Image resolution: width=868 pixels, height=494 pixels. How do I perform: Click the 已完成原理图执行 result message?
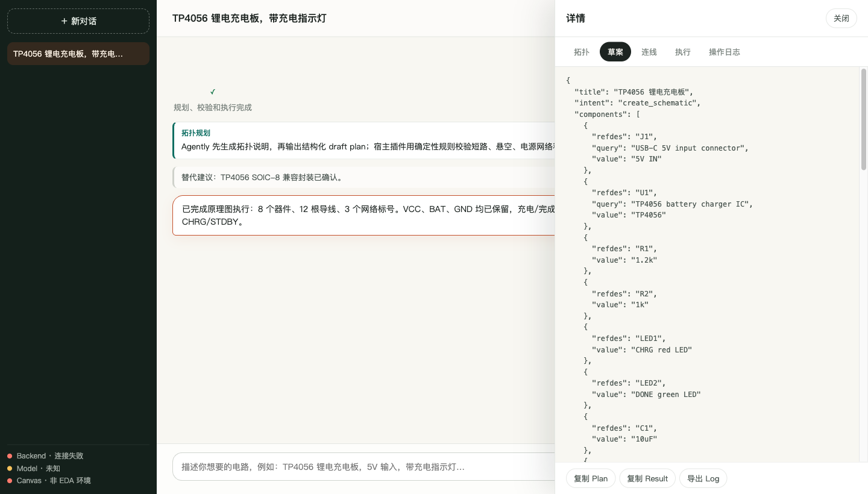[363, 215]
